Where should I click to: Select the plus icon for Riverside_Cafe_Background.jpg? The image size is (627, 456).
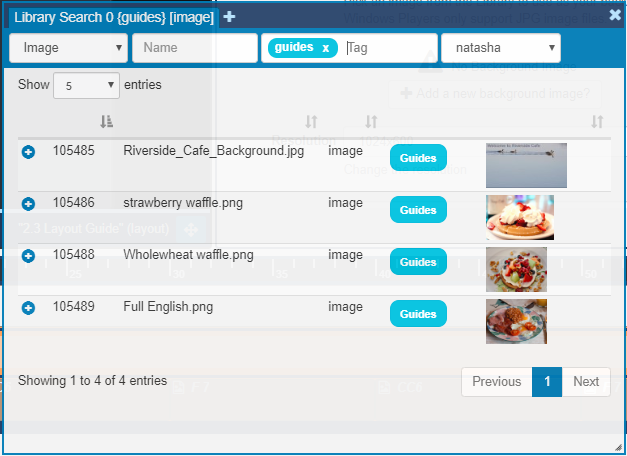pos(28,151)
